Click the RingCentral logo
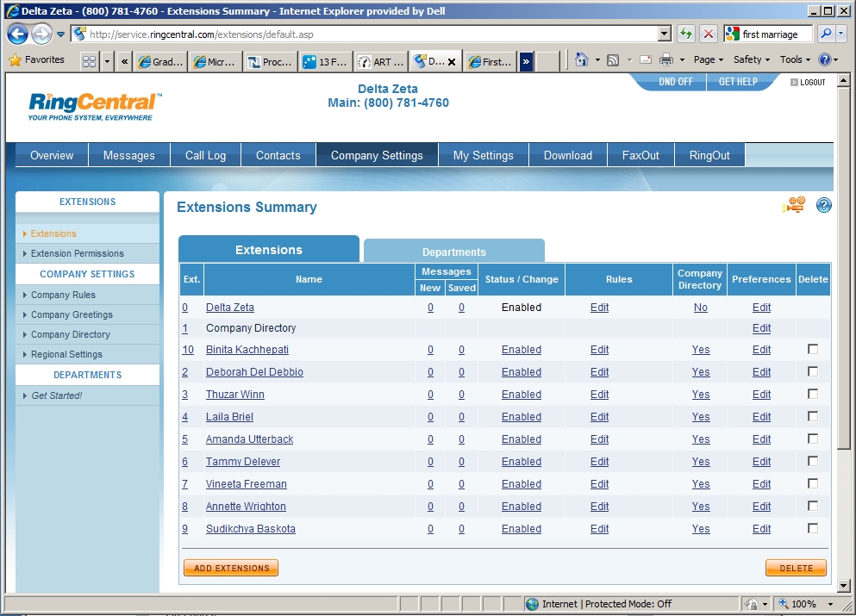 (x=95, y=106)
